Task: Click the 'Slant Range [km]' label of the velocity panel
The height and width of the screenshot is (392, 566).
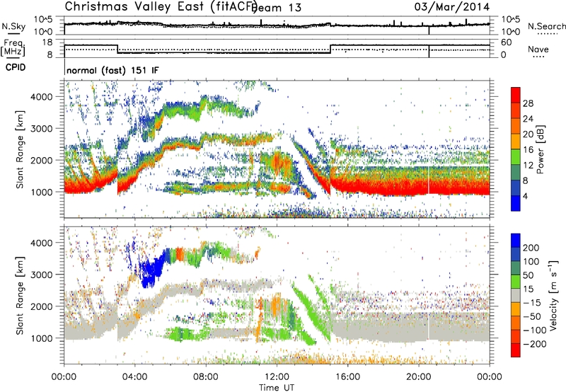Action: [20, 296]
